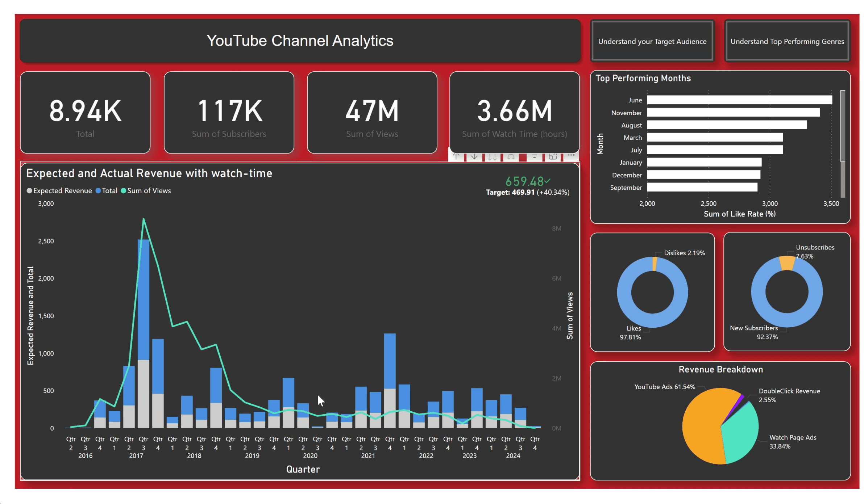Click the YouTube Ads 61.54% label
The image size is (864, 504).
pyautogui.click(x=665, y=387)
